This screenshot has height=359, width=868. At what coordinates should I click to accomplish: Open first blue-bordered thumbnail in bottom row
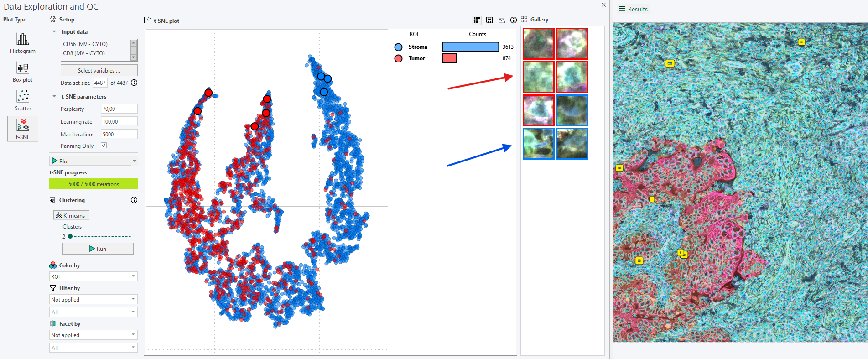point(539,144)
